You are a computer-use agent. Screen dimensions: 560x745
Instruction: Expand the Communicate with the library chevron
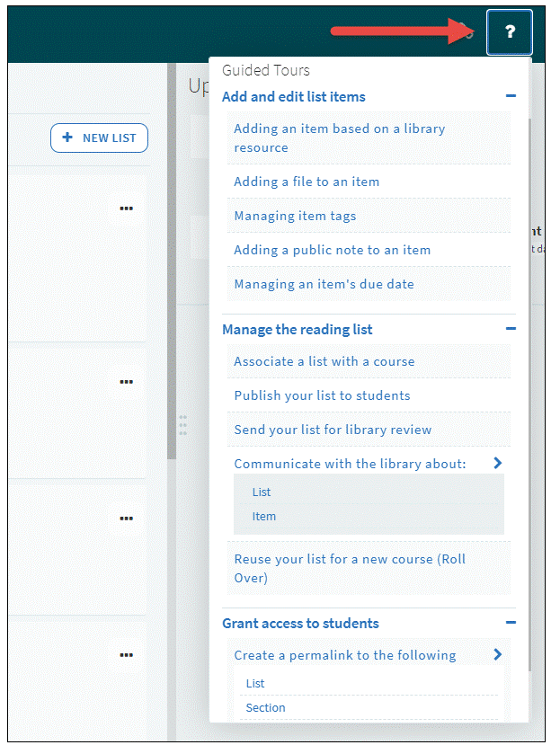[x=497, y=464]
